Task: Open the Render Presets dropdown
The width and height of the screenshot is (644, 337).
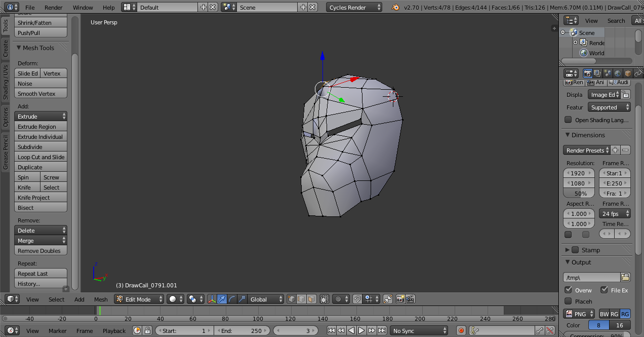Action: click(x=586, y=150)
